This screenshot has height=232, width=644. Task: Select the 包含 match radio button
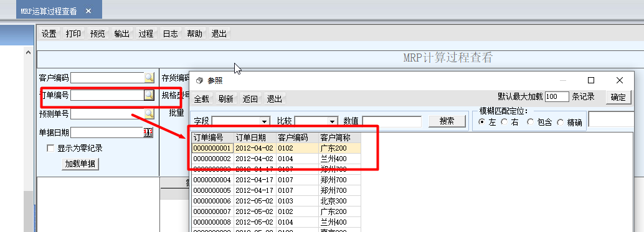530,122
